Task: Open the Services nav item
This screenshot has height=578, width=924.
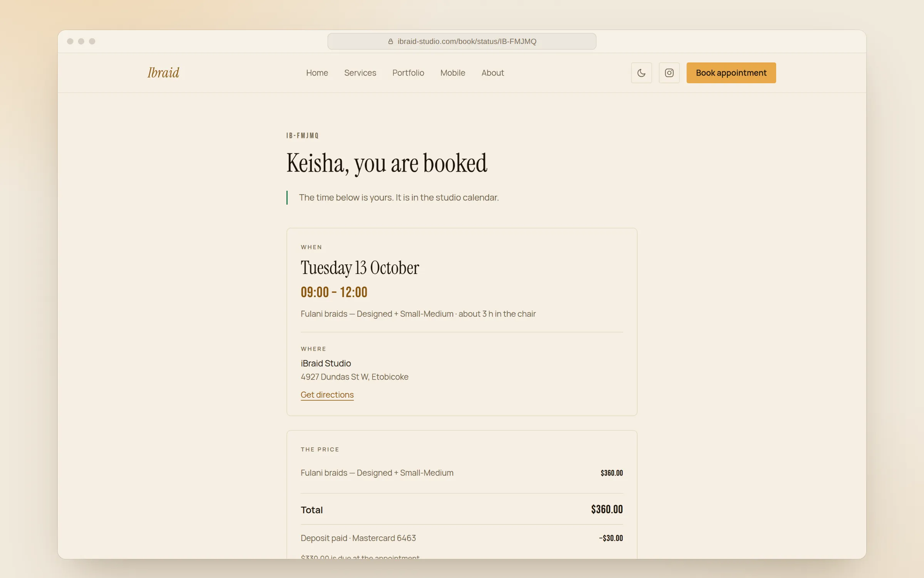Action: click(360, 73)
